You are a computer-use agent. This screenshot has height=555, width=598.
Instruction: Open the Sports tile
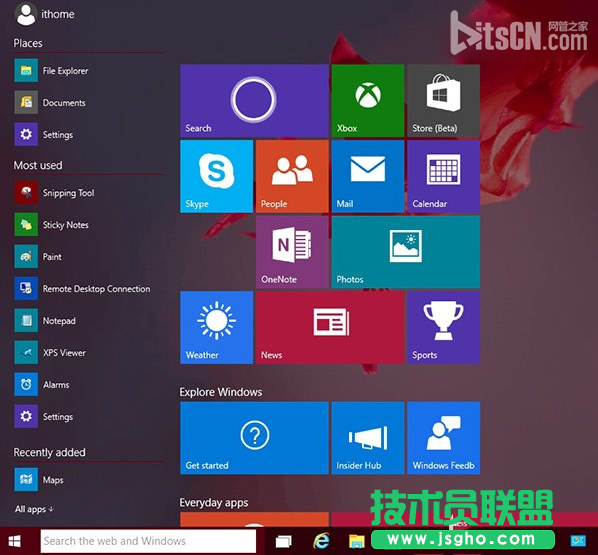pyautogui.click(x=443, y=327)
